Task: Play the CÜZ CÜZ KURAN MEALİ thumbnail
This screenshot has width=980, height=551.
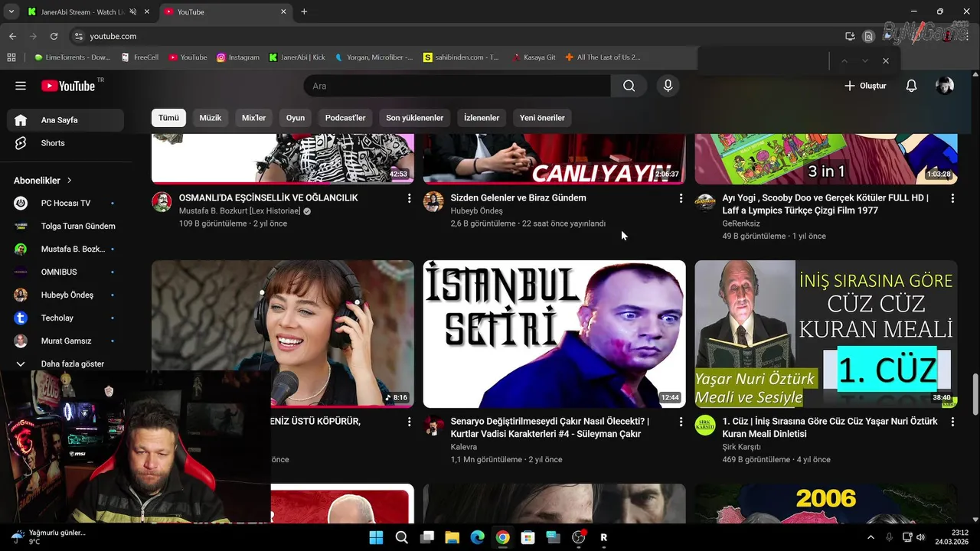Action: point(826,334)
